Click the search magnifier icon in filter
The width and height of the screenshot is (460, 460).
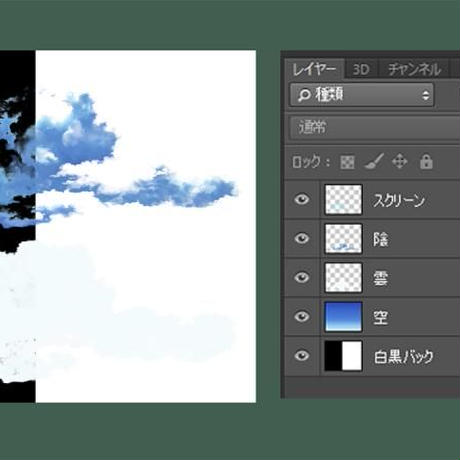click(x=304, y=95)
